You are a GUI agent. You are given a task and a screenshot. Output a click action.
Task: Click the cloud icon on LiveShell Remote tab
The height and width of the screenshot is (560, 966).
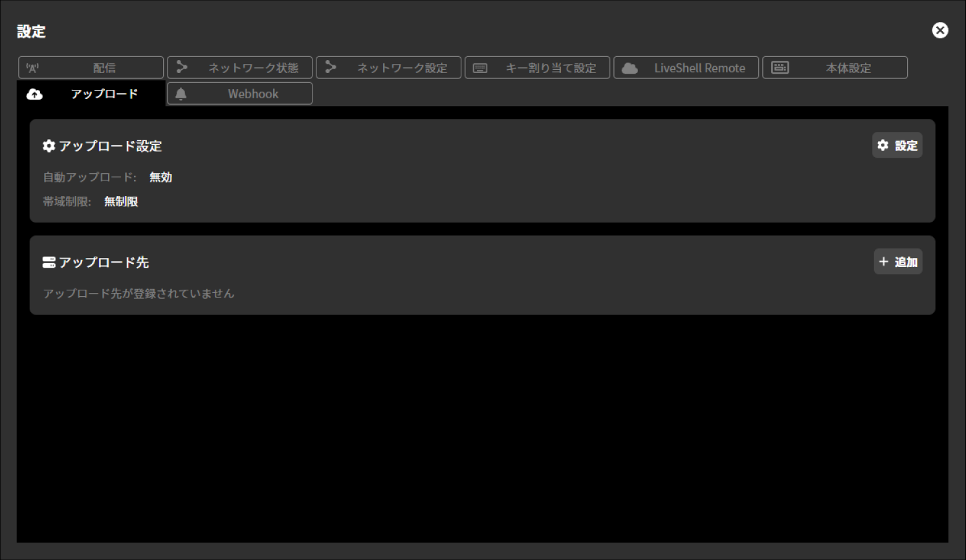pos(630,68)
